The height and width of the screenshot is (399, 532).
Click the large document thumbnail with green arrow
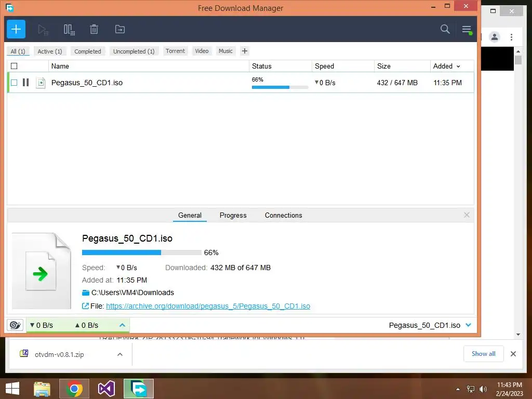(42, 271)
